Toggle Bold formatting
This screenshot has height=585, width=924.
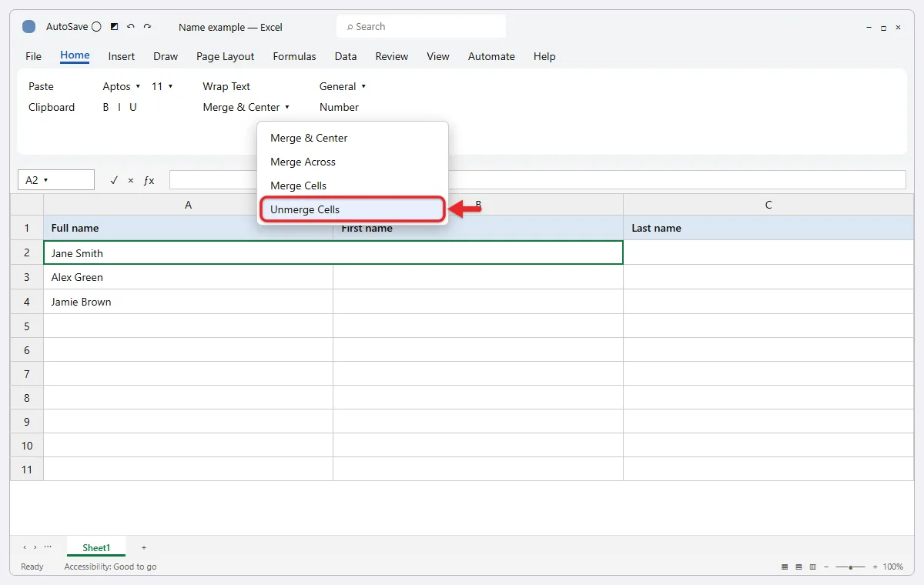(x=106, y=107)
